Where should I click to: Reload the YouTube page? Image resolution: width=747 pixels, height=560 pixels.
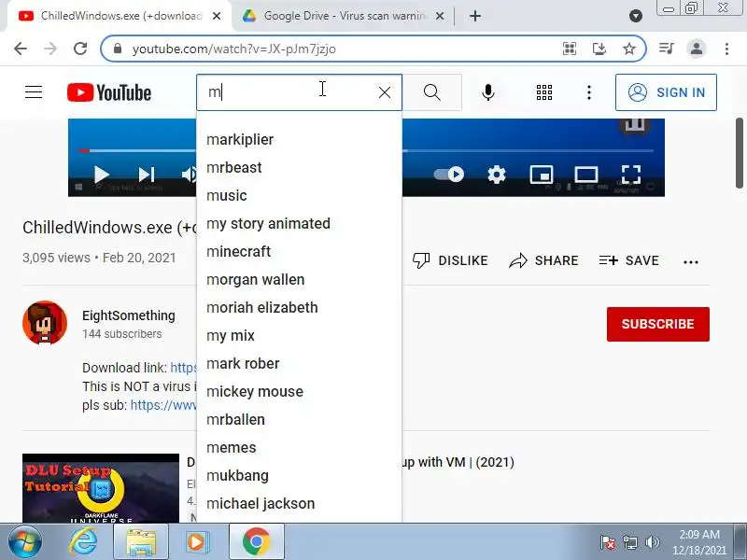tap(80, 49)
